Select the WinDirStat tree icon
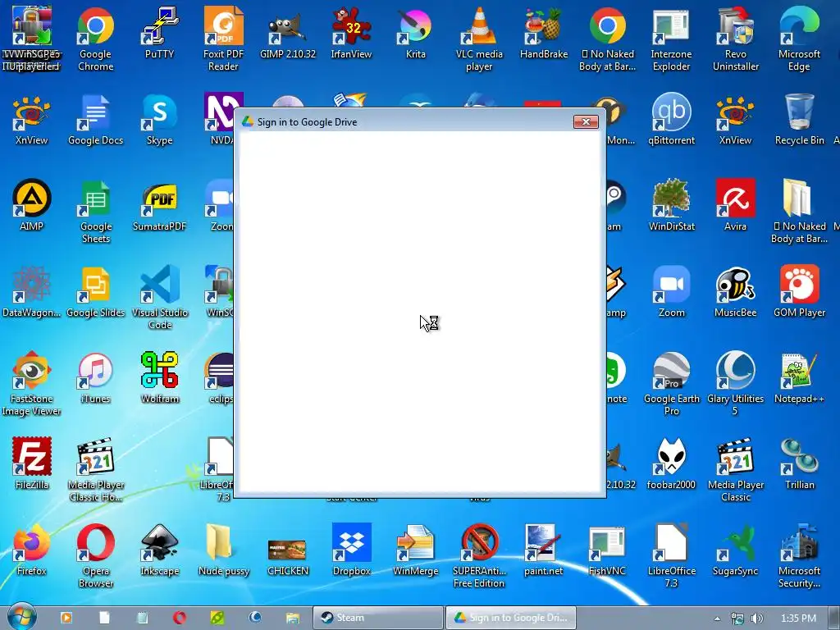The width and height of the screenshot is (840, 630). 671,205
